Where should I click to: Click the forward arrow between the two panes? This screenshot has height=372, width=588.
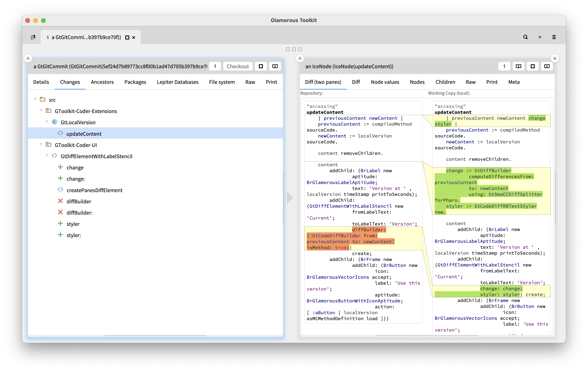pyautogui.click(x=290, y=197)
